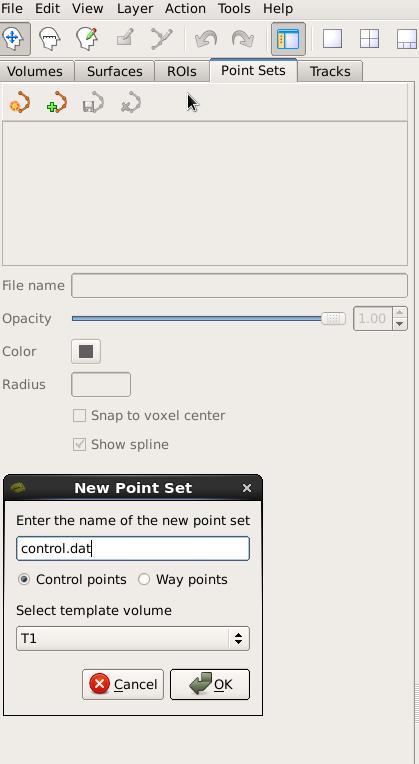Click the Opacity slider handle
419x764 pixels.
334,319
